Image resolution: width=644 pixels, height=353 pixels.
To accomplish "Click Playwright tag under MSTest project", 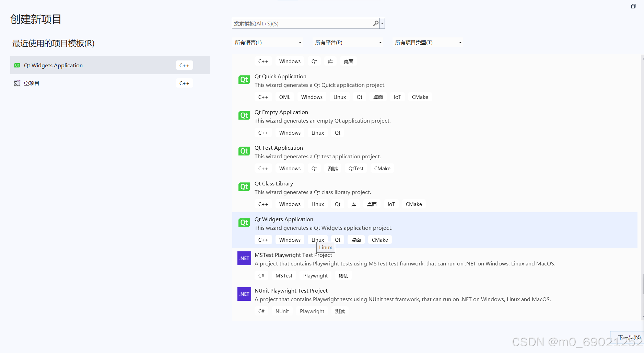I will pyautogui.click(x=315, y=276).
